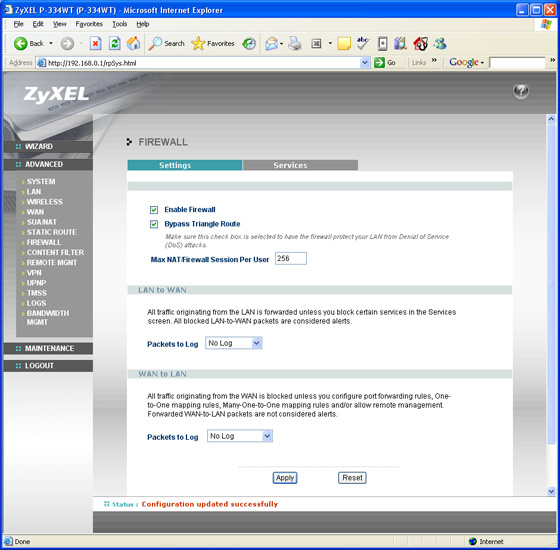Open SYSTEM in Advanced menu

click(x=41, y=181)
